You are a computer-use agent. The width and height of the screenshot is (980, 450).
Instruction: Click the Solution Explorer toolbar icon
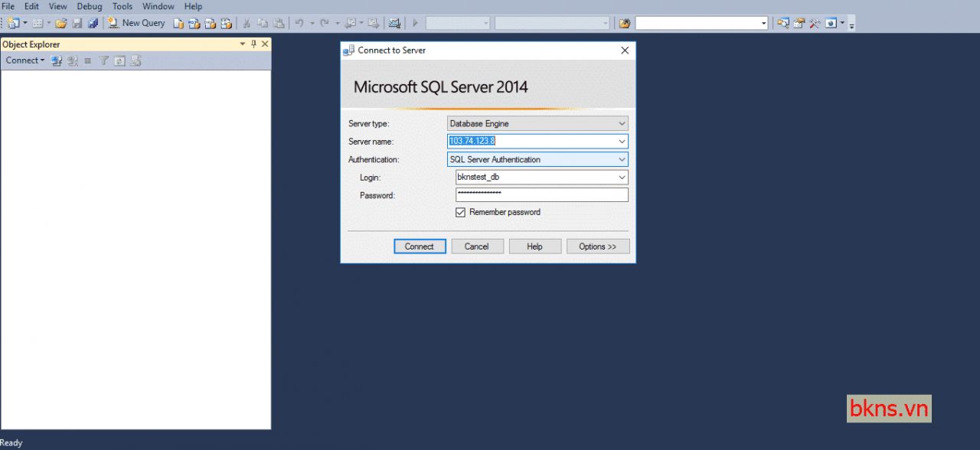coord(783,23)
